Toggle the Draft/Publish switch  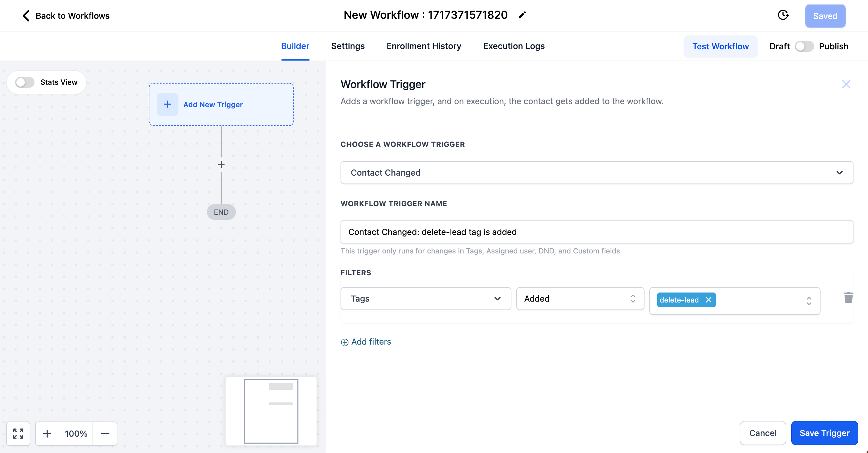(804, 46)
